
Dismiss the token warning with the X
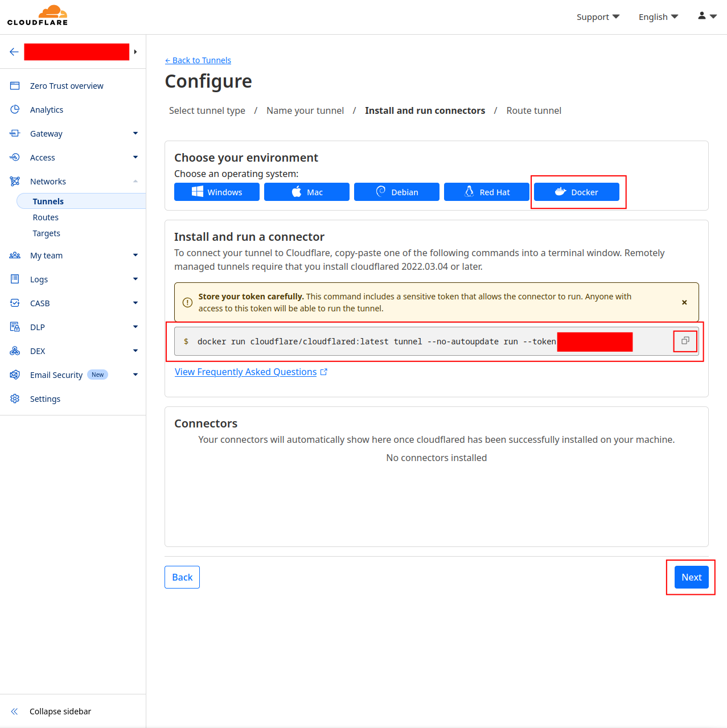pyautogui.click(x=684, y=302)
